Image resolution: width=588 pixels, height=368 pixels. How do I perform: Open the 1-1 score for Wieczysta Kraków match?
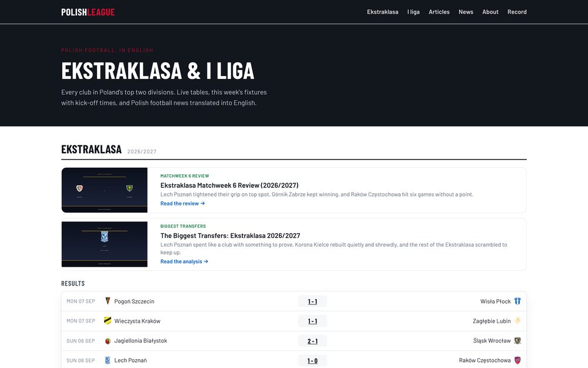point(312,321)
